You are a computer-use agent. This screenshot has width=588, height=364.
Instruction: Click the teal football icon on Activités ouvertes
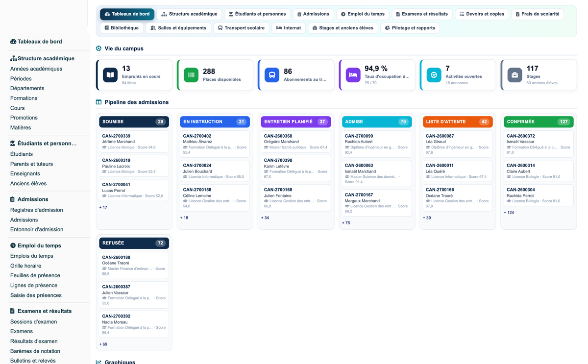point(434,75)
